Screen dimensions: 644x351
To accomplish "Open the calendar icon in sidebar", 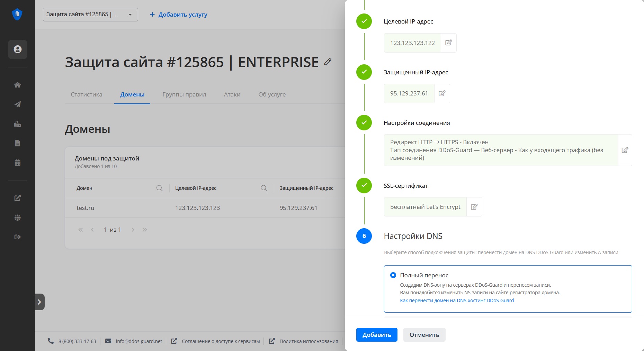I will 18,163.
